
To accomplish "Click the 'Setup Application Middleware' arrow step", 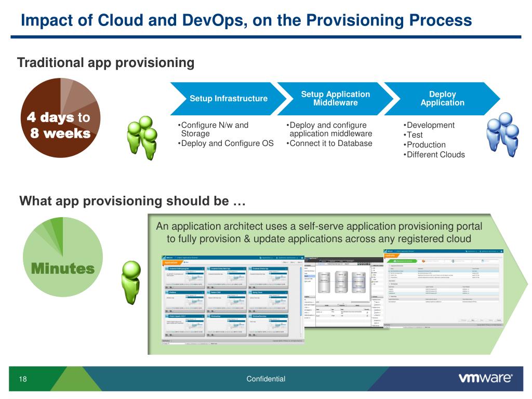I will [336, 98].
